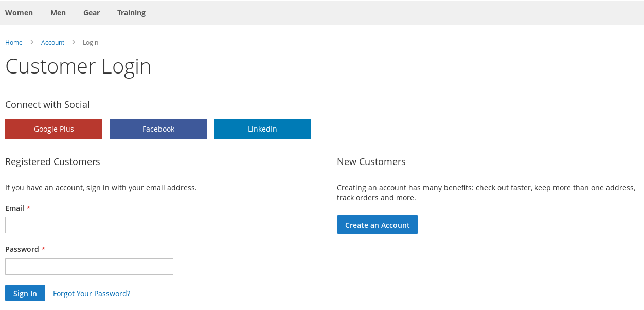644x310 pixels.
Task: Go to the Training menu
Action: pos(131,13)
